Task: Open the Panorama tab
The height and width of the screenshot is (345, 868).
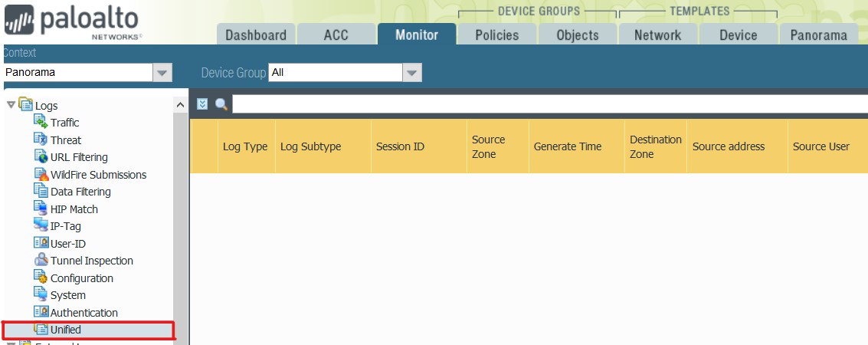Action: tap(819, 34)
